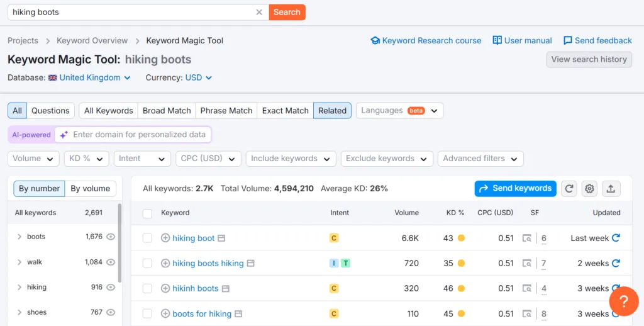
Task: Open Projects breadcrumb link
Action: tap(23, 41)
